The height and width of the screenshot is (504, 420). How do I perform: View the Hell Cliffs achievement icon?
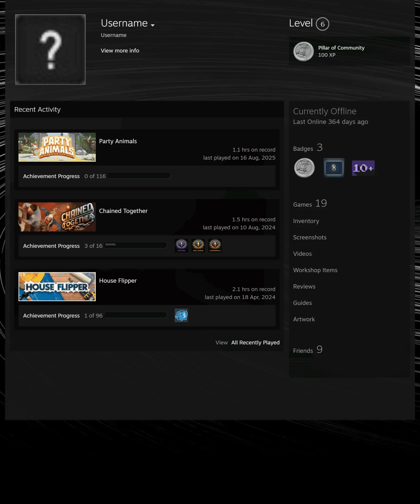click(x=198, y=246)
